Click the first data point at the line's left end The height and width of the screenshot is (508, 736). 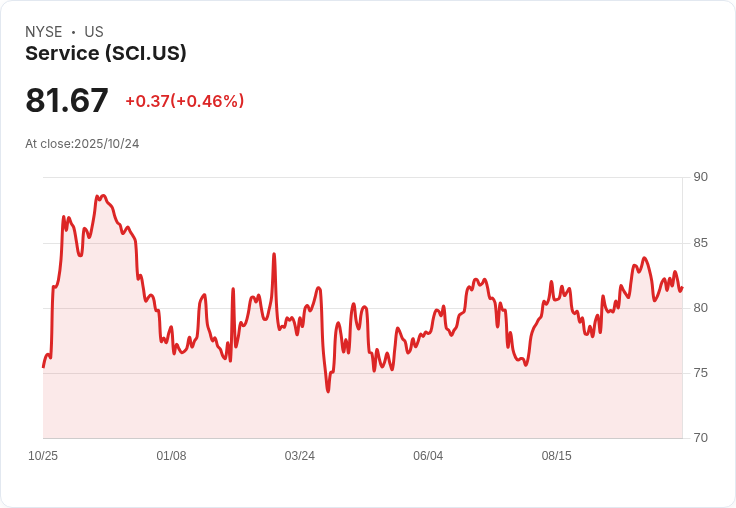click(x=43, y=367)
